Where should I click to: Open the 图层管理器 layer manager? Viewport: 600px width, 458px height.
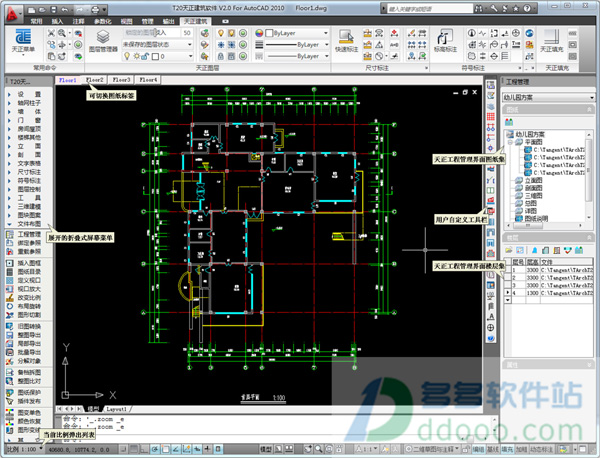(x=103, y=41)
